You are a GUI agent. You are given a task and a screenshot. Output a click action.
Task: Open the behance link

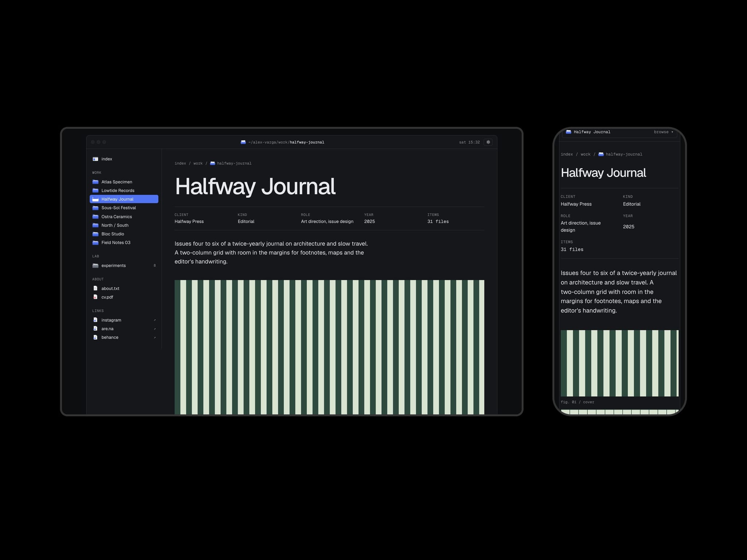click(124, 337)
